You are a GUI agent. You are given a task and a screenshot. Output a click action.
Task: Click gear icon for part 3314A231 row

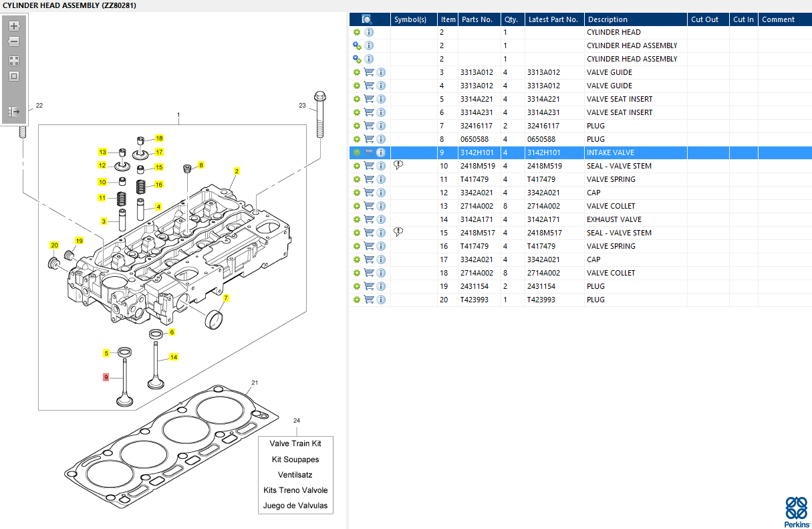coord(357,112)
